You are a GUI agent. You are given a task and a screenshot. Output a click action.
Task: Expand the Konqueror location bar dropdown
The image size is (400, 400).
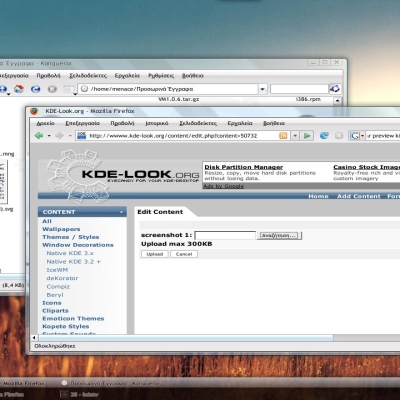[262, 89]
